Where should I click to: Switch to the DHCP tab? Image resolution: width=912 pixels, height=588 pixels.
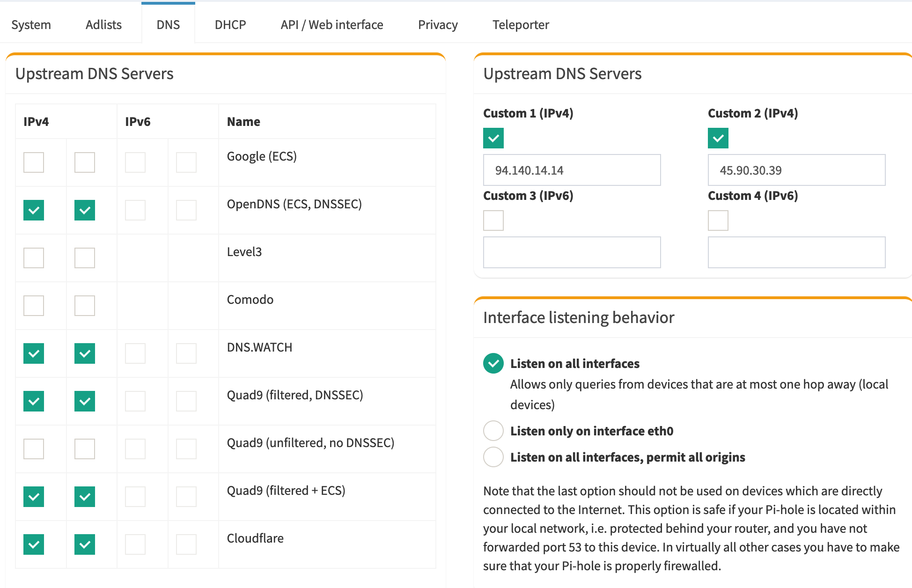point(229,24)
